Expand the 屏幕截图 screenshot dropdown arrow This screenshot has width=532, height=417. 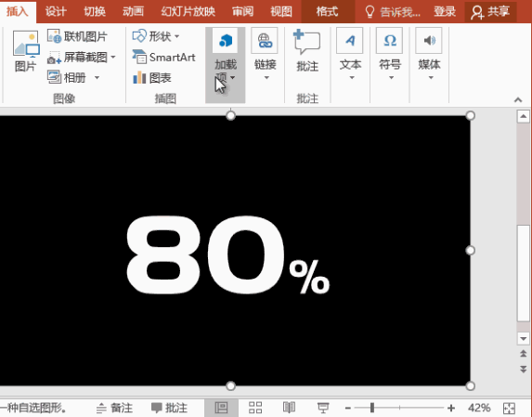tap(113, 57)
